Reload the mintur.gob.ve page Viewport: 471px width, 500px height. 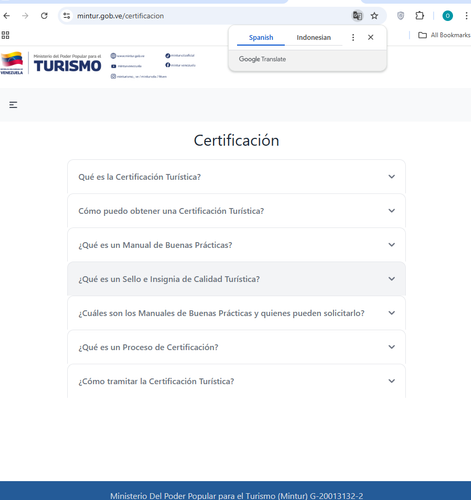point(44,16)
